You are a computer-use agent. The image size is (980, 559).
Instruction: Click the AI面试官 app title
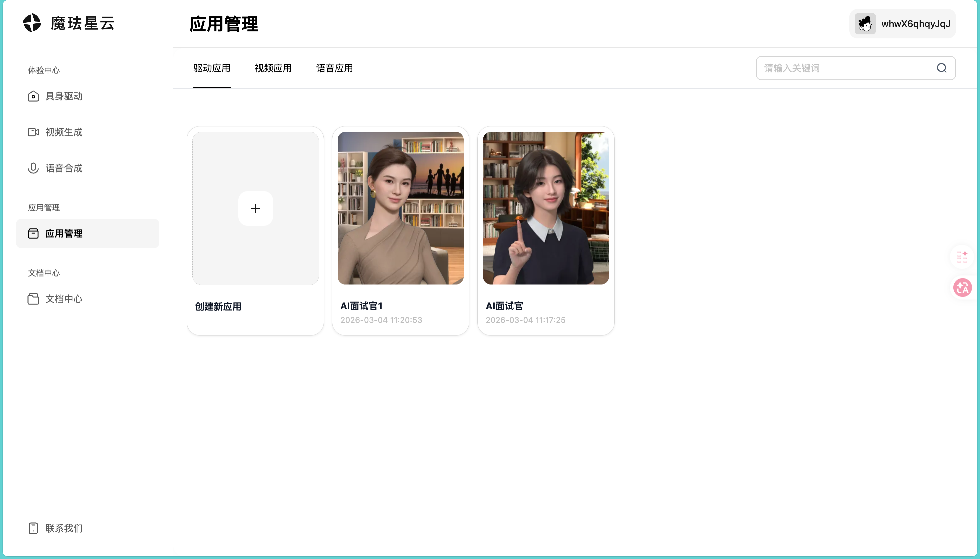504,306
